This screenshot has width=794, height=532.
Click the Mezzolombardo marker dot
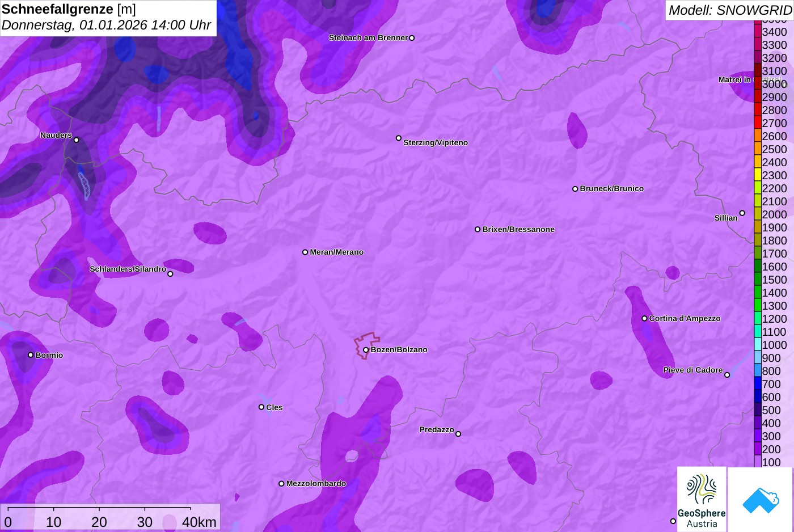[x=281, y=484]
